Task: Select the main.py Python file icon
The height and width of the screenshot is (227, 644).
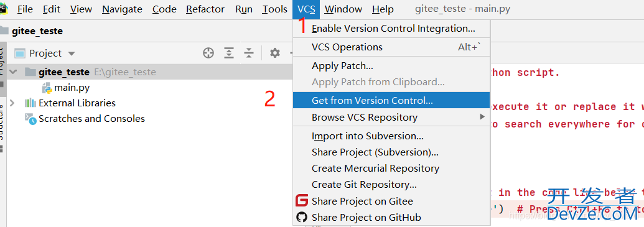Action: [x=47, y=88]
